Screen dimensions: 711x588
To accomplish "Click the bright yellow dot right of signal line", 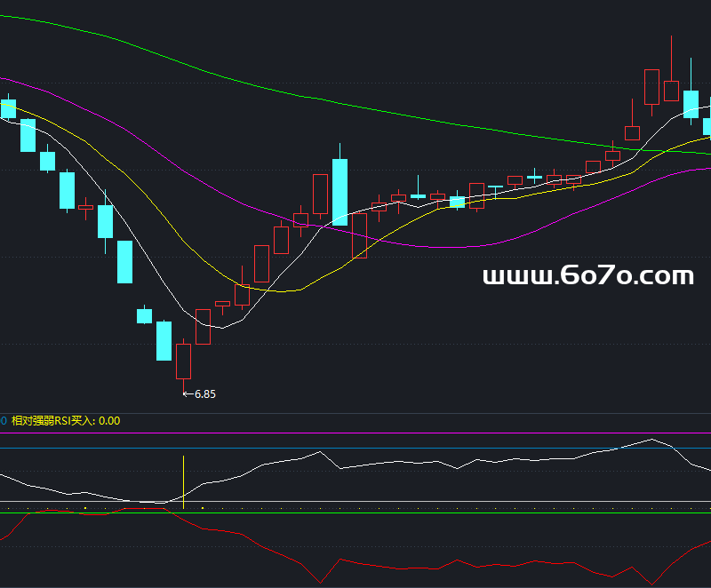I will pos(204,508).
